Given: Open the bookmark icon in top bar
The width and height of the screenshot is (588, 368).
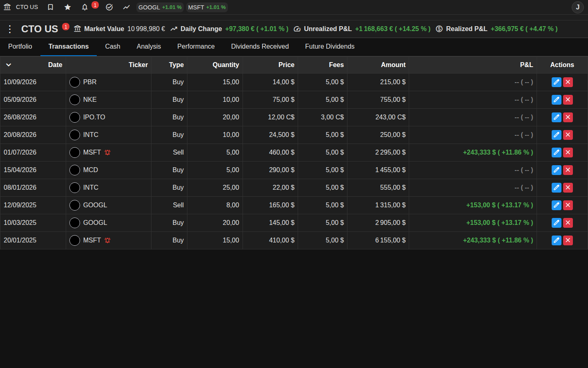Looking at the screenshot, I should click(x=51, y=7).
